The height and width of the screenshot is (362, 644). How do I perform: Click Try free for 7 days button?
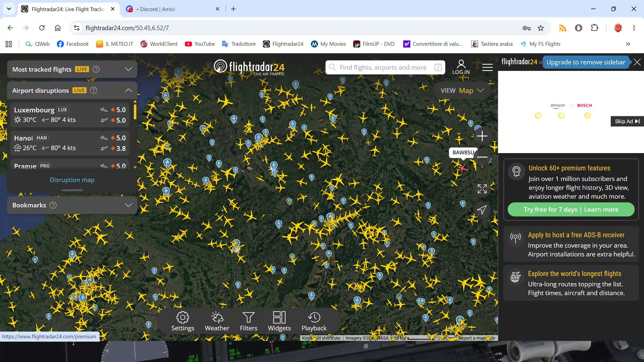coord(571,209)
